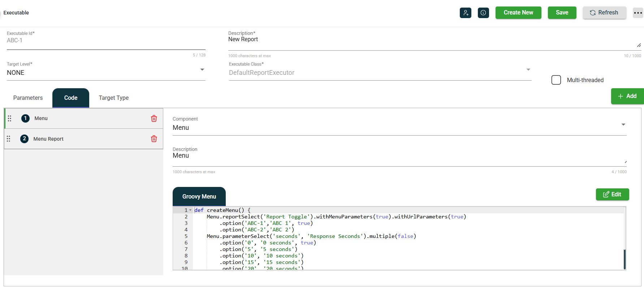Open the info icon in header
The image size is (644, 290).
[483, 13]
